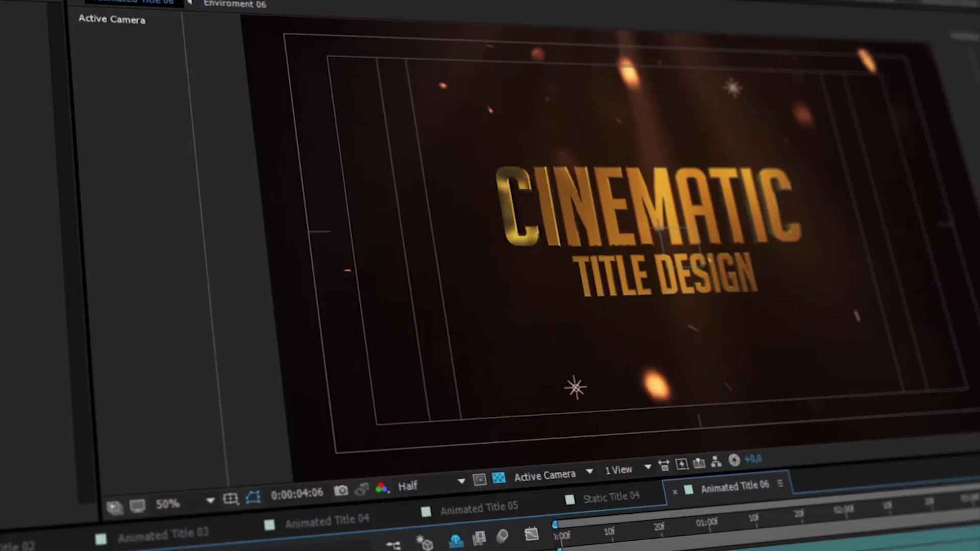The height and width of the screenshot is (551, 980).
Task: Click the Reset Exposure icon
Action: point(734,460)
